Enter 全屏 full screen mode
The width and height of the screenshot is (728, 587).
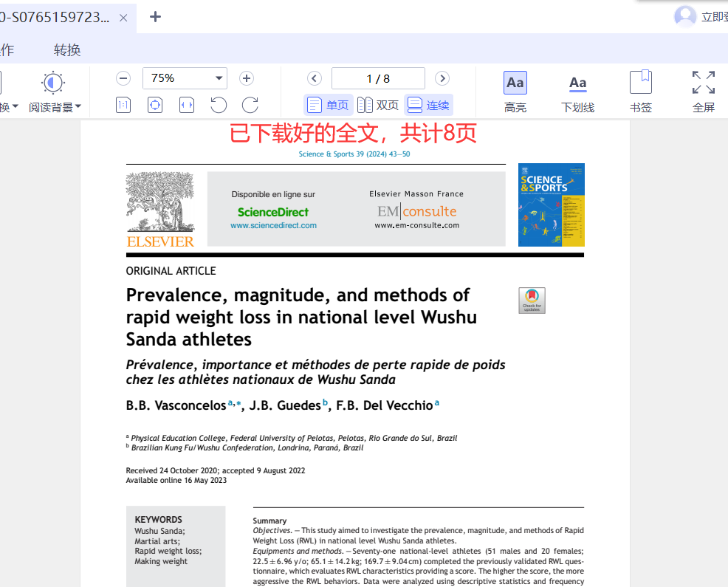coord(704,92)
